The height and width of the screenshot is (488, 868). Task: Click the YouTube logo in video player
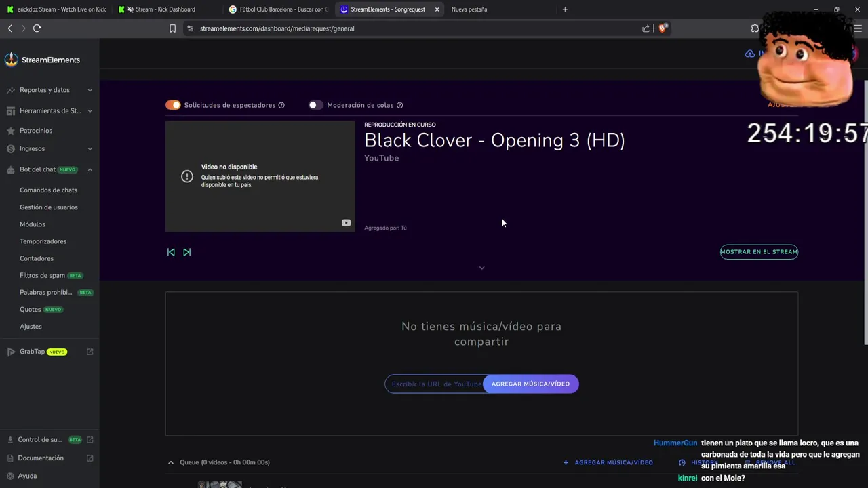click(x=346, y=222)
